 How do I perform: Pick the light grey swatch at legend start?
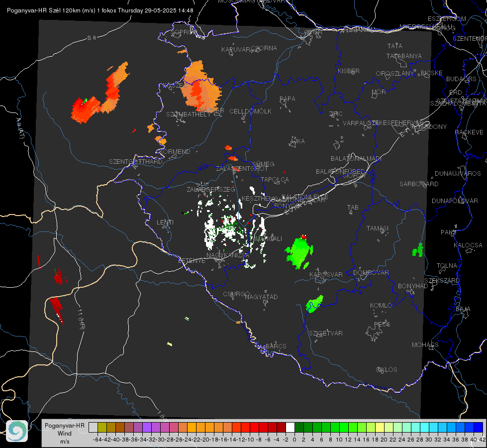[x=93, y=427]
